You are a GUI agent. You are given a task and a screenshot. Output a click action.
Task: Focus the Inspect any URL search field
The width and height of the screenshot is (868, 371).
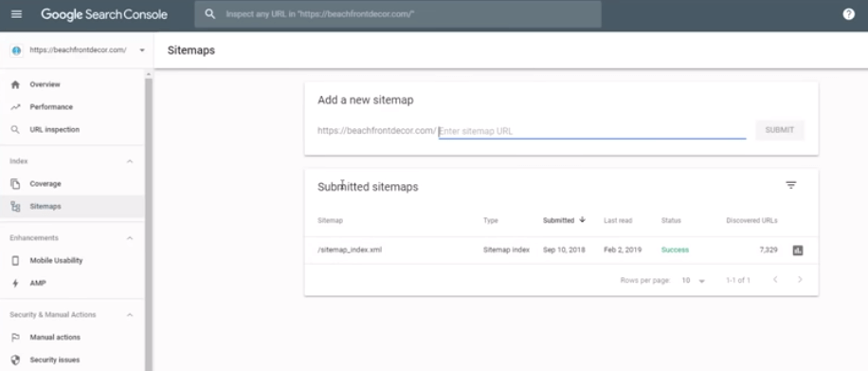coord(397,14)
